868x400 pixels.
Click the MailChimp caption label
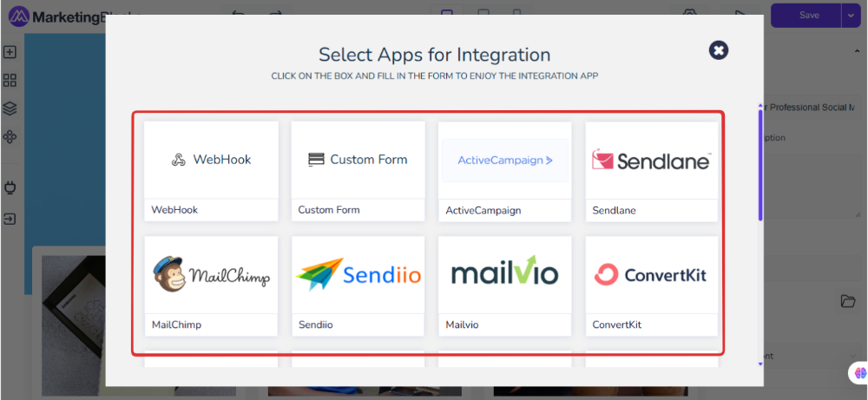click(x=176, y=325)
